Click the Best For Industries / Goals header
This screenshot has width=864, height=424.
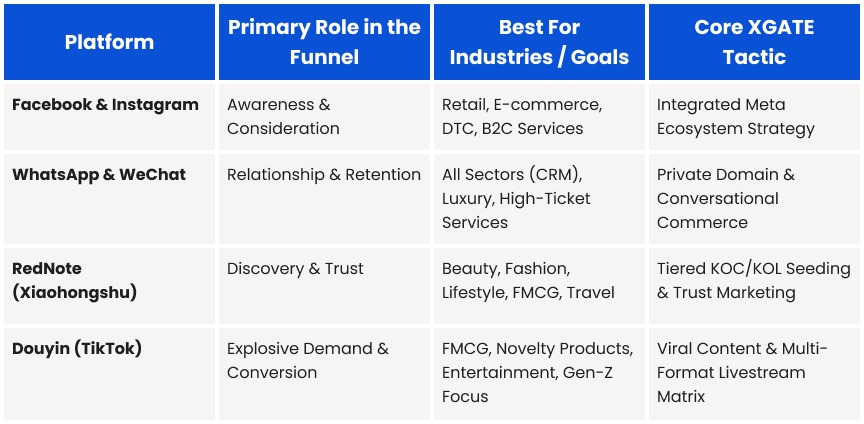[539, 42]
